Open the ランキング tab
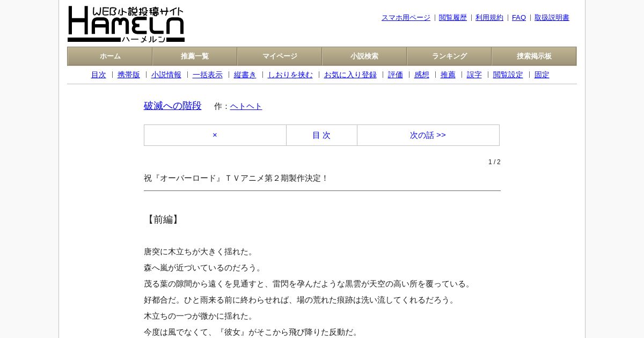 (x=449, y=56)
